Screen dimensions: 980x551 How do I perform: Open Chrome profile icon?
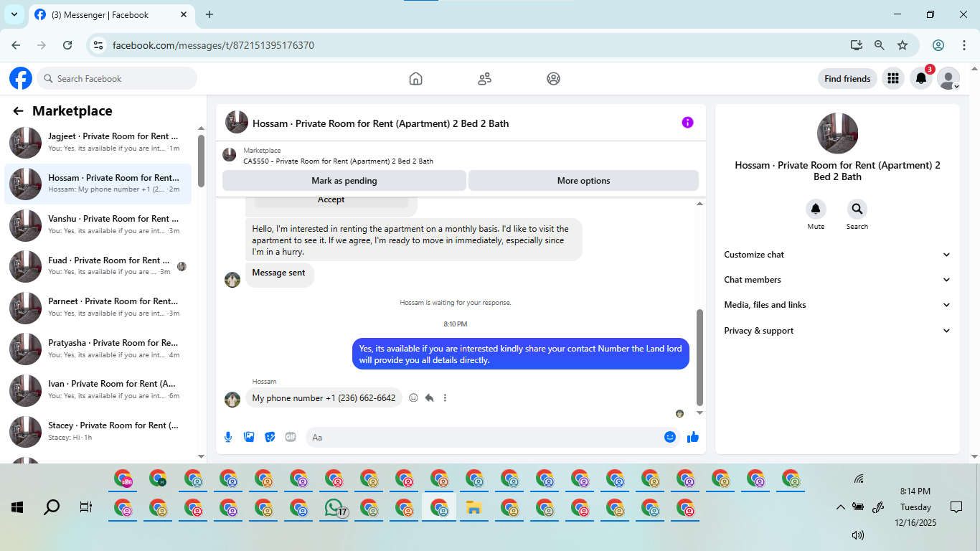[x=938, y=45]
